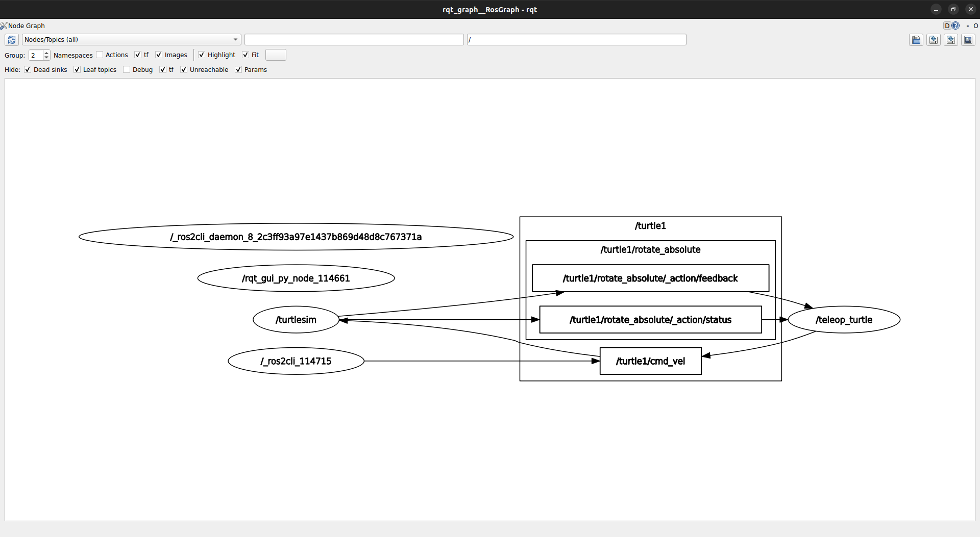Click the Group depth number field
Screen dimensions: 980x537
[36, 55]
